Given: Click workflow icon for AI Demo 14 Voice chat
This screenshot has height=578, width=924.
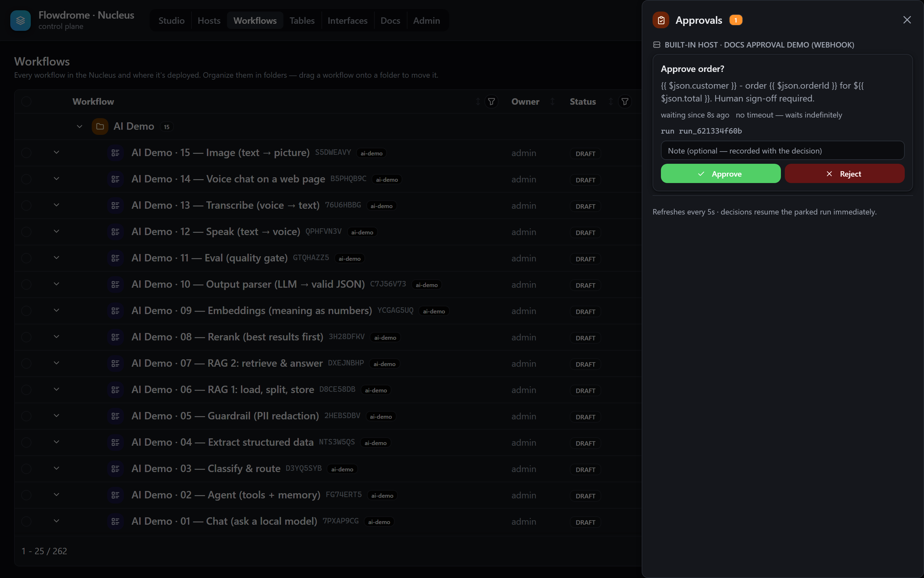Looking at the screenshot, I should point(115,179).
